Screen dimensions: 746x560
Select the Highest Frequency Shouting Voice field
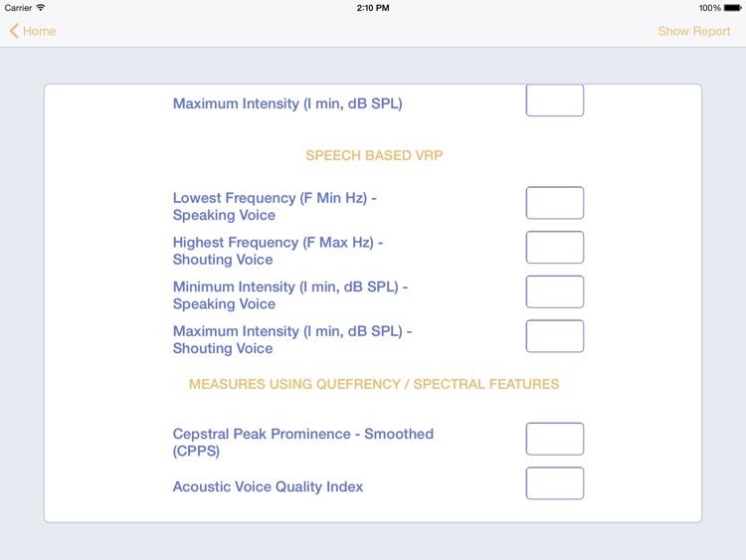pyautogui.click(x=555, y=247)
